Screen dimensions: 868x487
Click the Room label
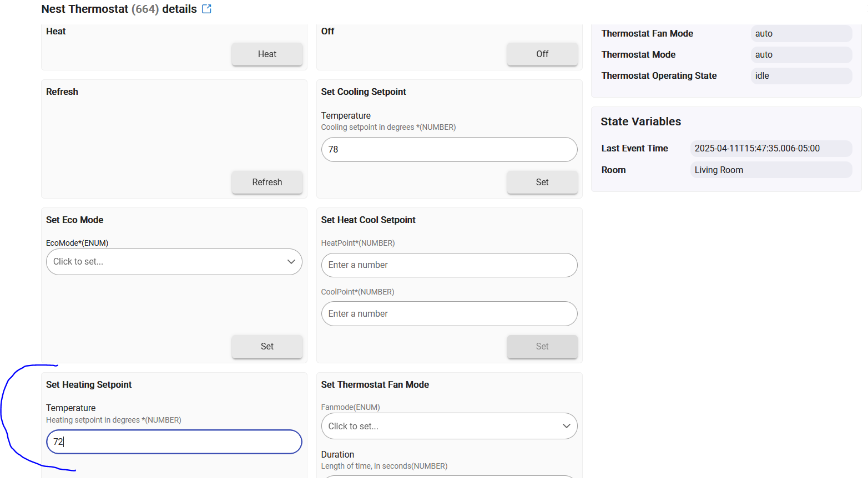pyautogui.click(x=613, y=170)
